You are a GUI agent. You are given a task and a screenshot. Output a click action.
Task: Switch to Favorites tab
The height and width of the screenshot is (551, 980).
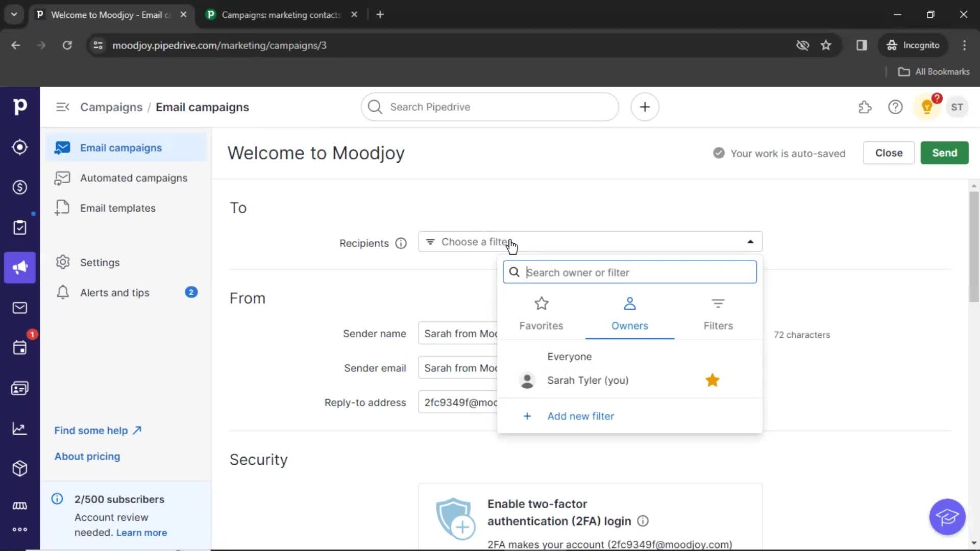click(541, 314)
